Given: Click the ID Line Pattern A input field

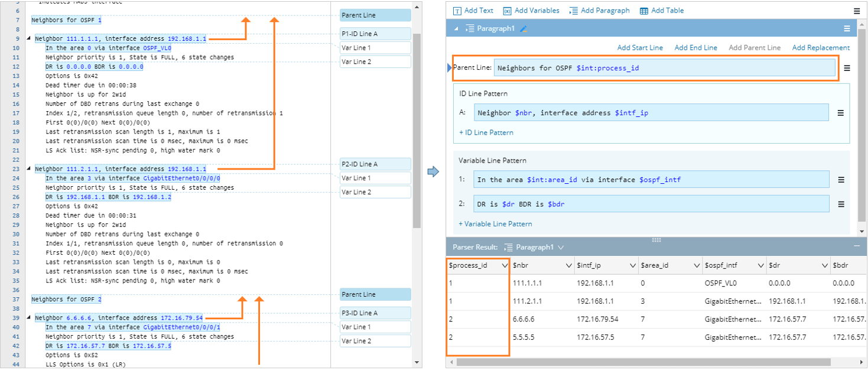Looking at the screenshot, I should [651, 113].
